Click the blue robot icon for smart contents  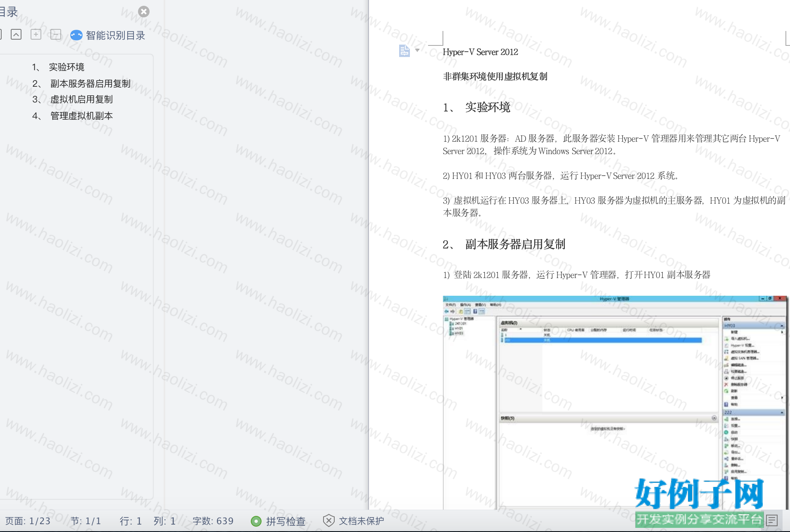(76, 35)
